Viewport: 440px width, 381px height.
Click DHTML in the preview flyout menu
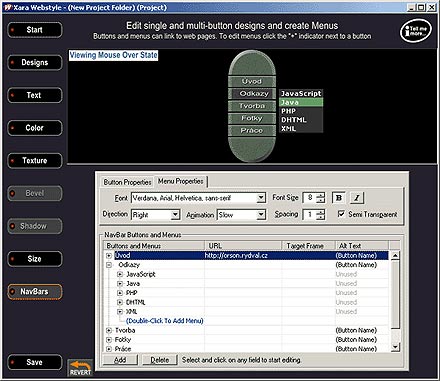pyautogui.click(x=301, y=120)
